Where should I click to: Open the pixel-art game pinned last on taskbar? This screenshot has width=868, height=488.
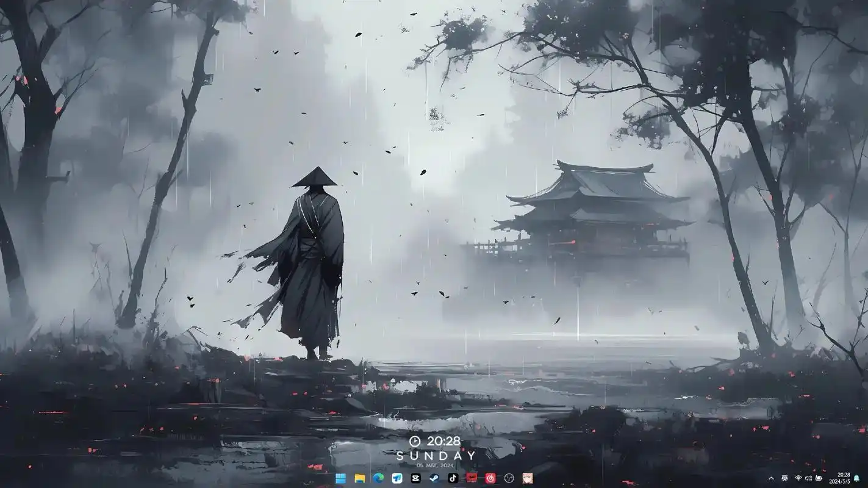527,479
